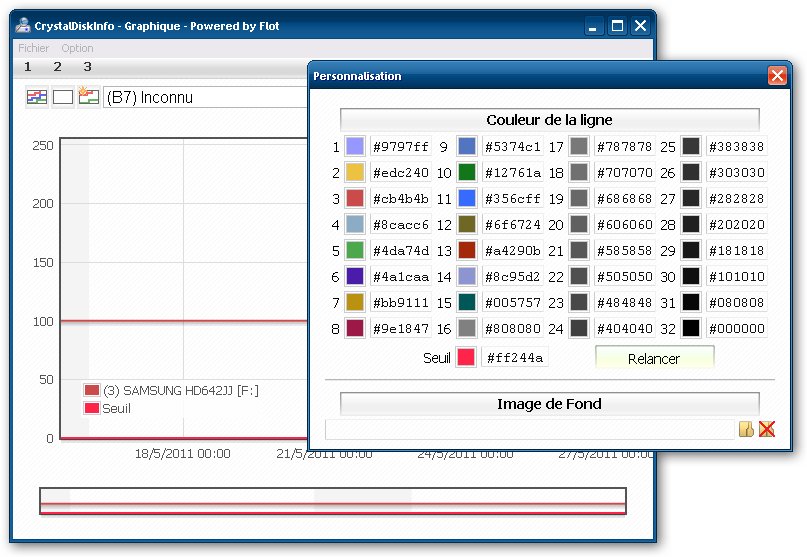Open the Option menu
Viewport: 807px width, 557px height.
click(x=77, y=48)
